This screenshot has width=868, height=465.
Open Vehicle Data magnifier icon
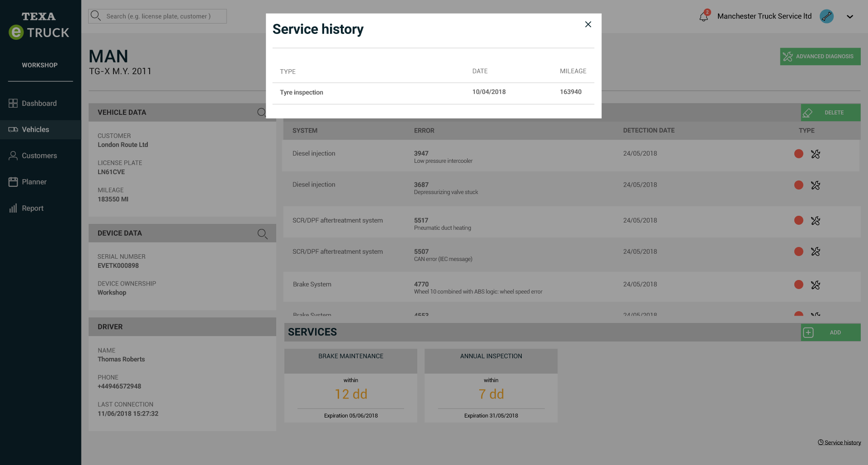[262, 113]
